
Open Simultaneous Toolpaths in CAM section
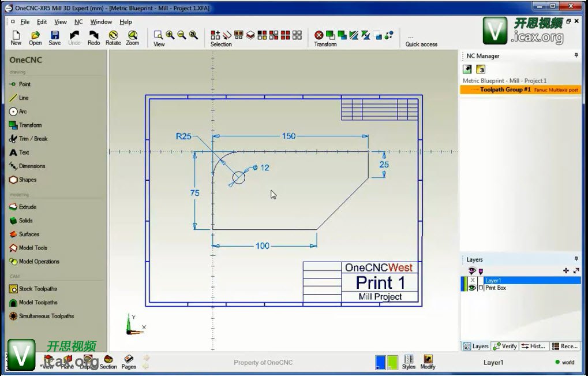coord(41,316)
